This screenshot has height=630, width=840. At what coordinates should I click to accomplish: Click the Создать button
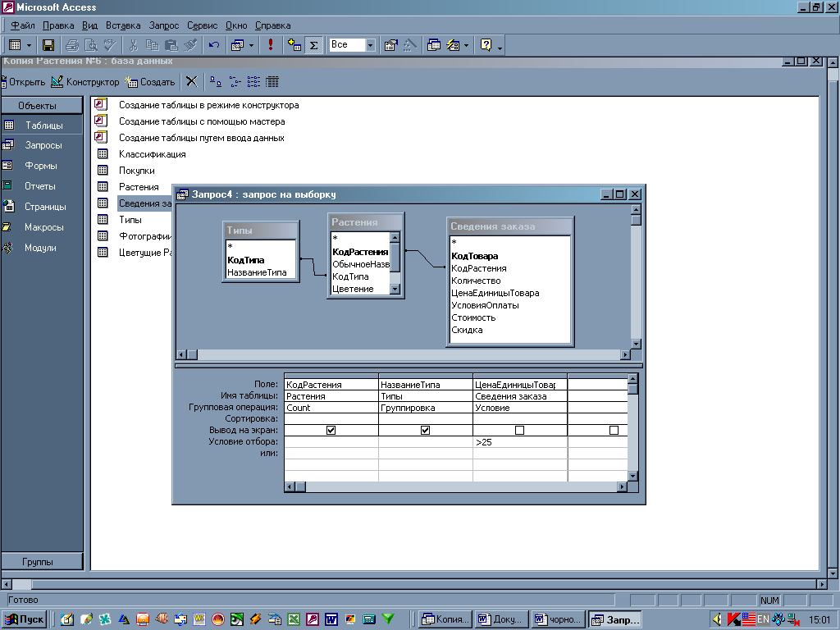pyautogui.click(x=151, y=82)
